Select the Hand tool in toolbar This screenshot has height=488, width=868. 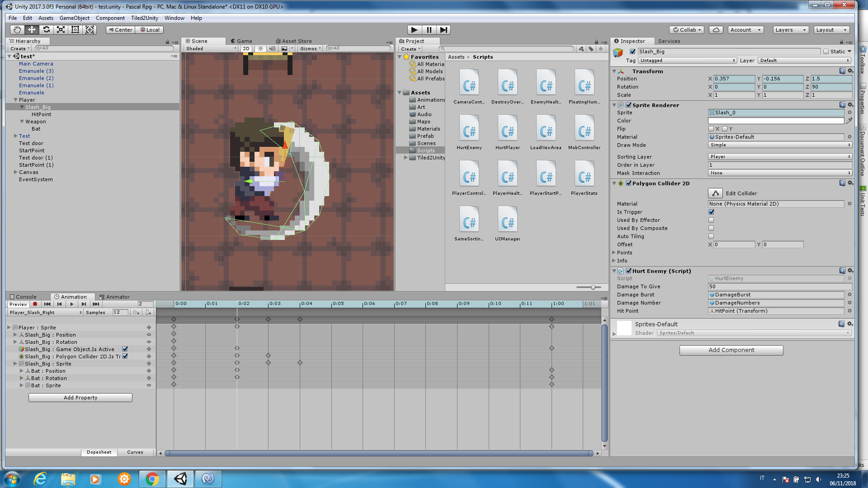pyautogui.click(x=17, y=30)
